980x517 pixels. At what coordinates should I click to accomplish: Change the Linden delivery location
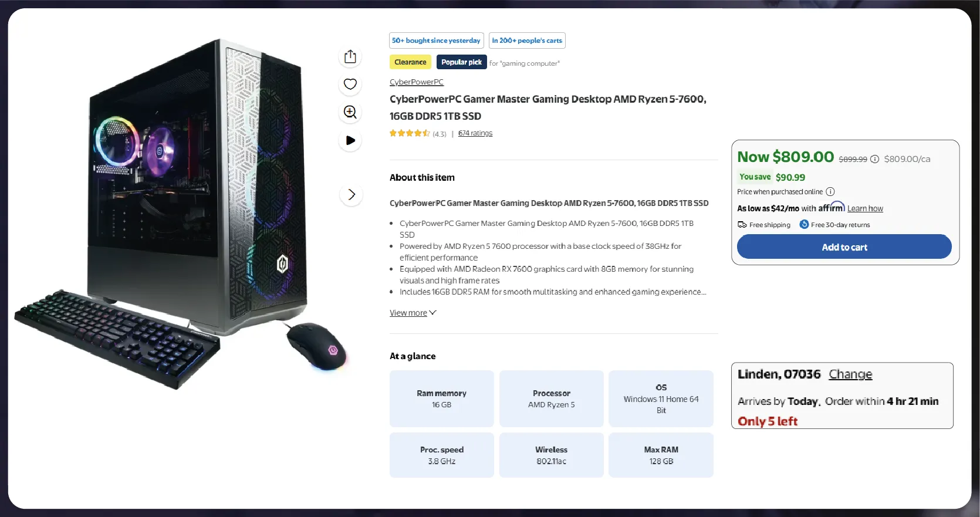click(x=850, y=374)
